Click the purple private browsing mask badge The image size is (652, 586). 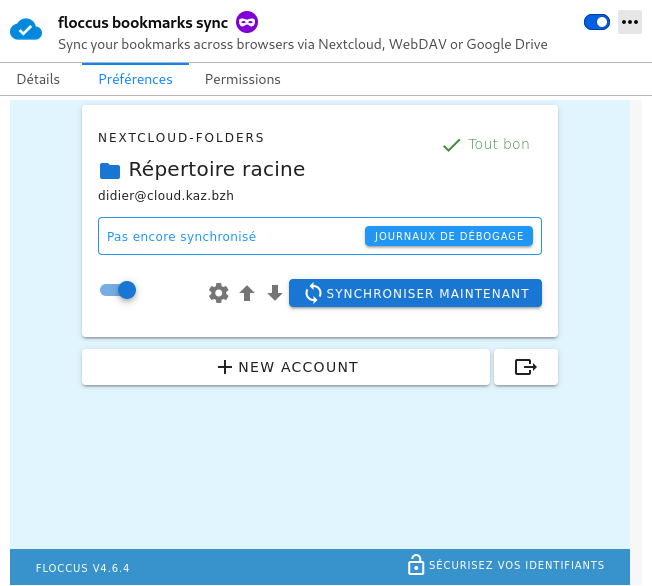click(x=247, y=21)
